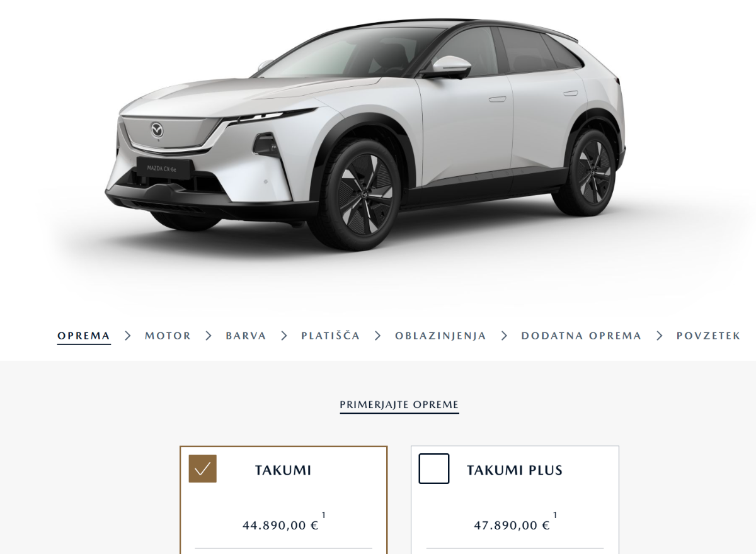Select the OPREMA step tab
Image resolution: width=756 pixels, height=554 pixels.
click(x=84, y=336)
